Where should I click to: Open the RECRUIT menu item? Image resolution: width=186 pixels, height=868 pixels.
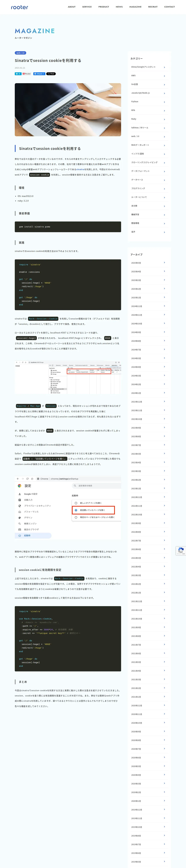pyautogui.click(x=153, y=7)
